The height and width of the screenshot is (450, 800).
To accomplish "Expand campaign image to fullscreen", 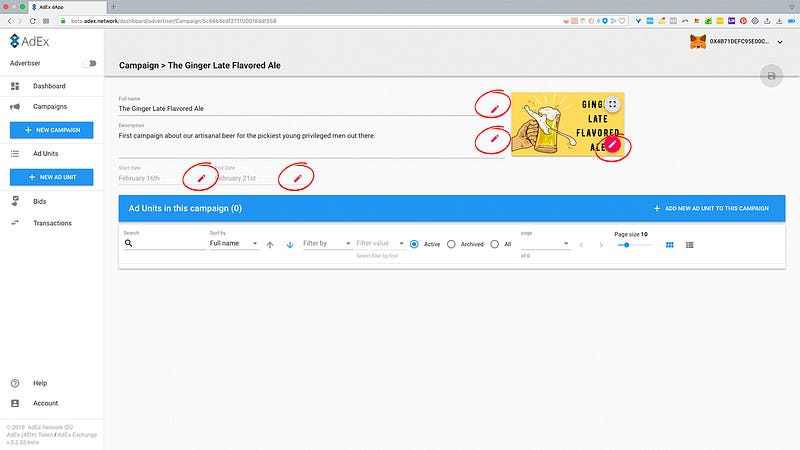I will (612, 104).
